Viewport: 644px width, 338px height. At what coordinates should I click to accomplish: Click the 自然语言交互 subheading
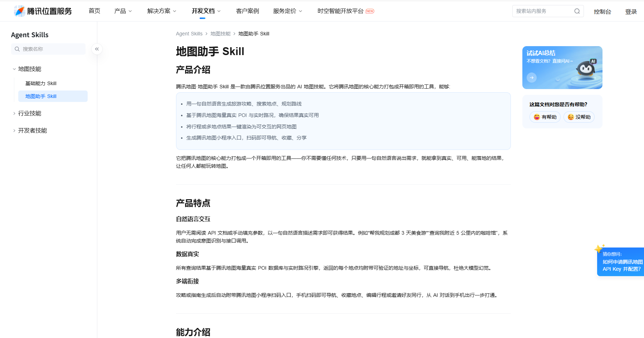coord(193,219)
